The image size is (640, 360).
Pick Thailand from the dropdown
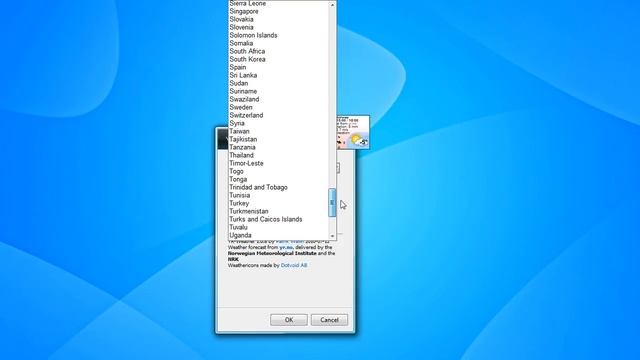tap(278, 156)
